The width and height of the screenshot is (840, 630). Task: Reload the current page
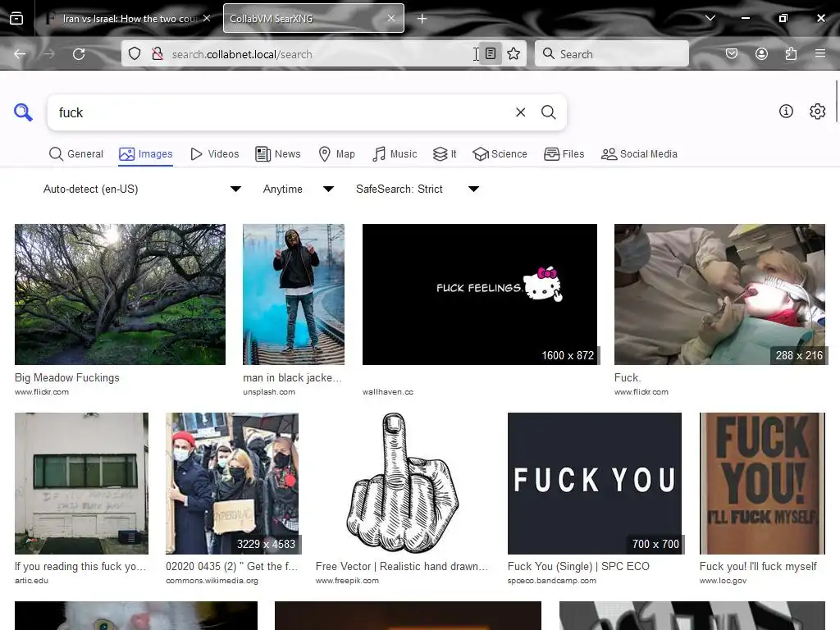coord(79,54)
